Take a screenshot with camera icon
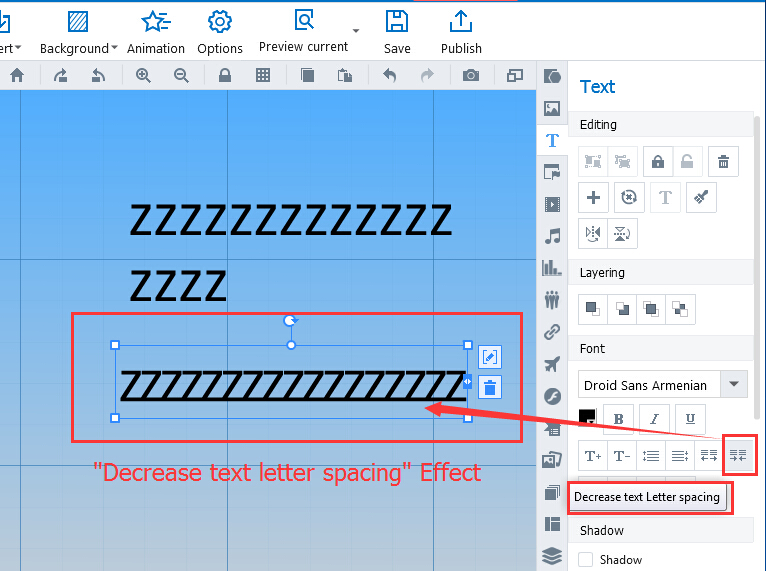The height and width of the screenshot is (571, 766). [x=471, y=75]
